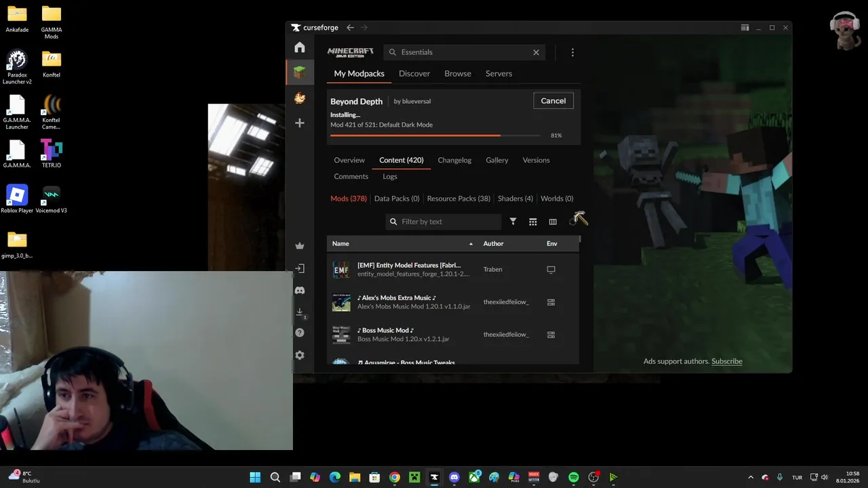The image size is (868, 488).
Task: Open the columns layout icon
Action: pos(553,222)
